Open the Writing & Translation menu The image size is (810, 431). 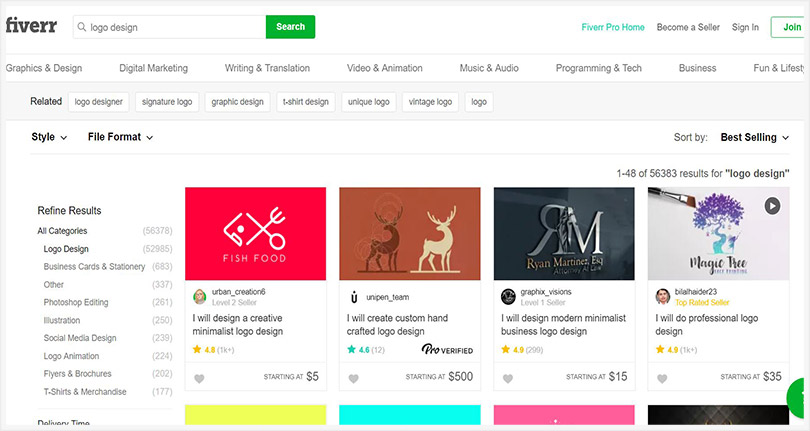point(267,68)
